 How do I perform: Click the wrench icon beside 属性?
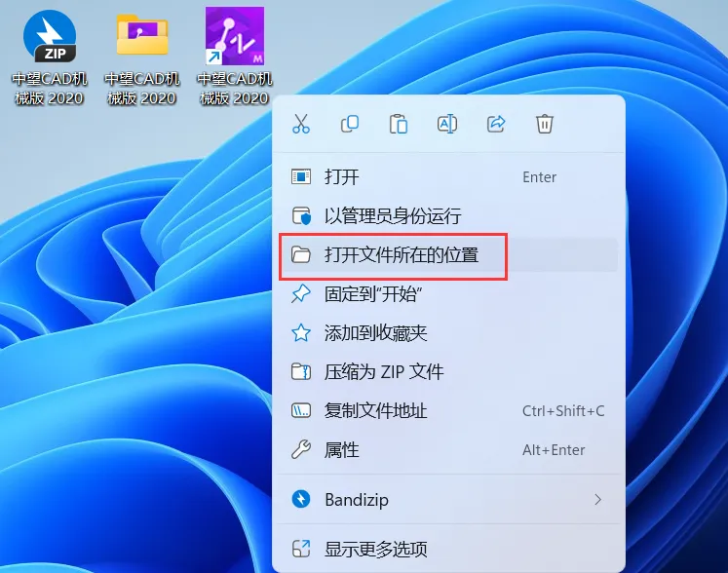click(x=301, y=449)
